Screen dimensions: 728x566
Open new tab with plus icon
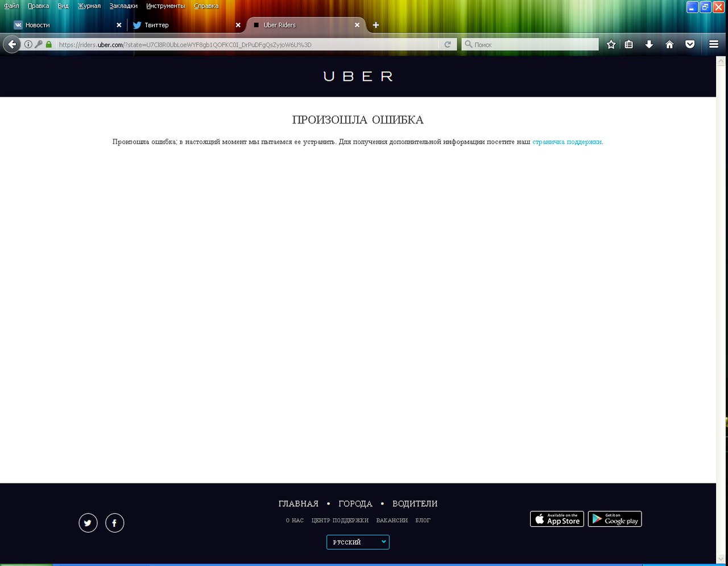[376, 25]
